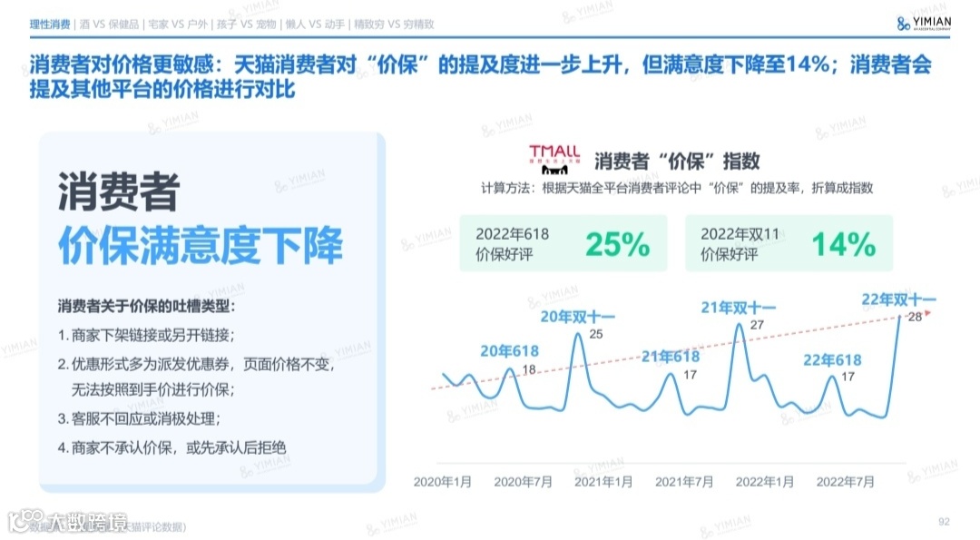Select the line 无法按照到手价进行价保
The height and width of the screenshot is (540, 980).
coord(153,390)
